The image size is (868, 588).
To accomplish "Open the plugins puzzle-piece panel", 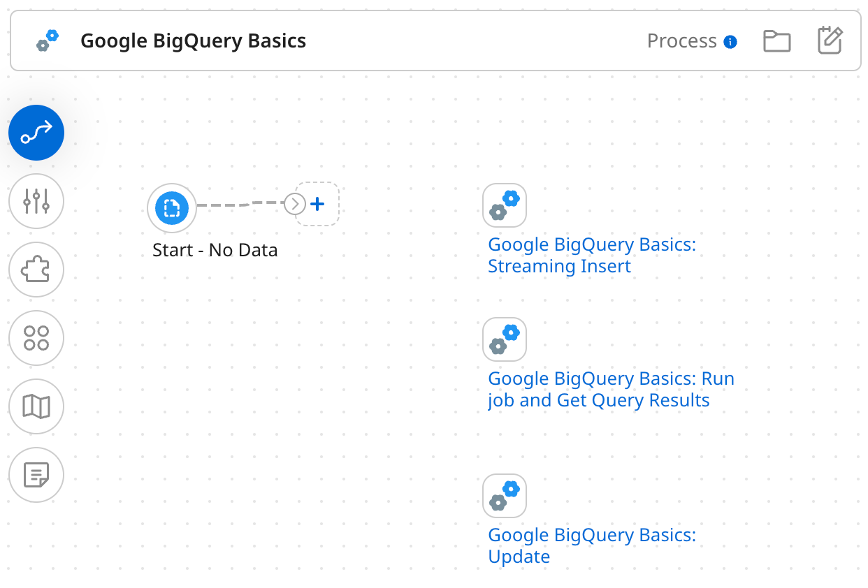I will pos(36,270).
